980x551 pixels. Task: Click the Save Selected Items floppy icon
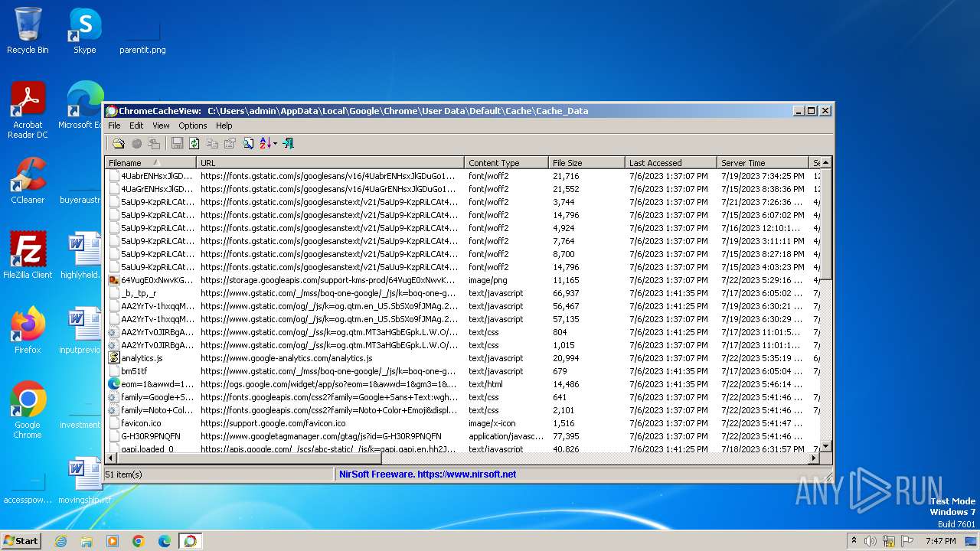pos(177,143)
